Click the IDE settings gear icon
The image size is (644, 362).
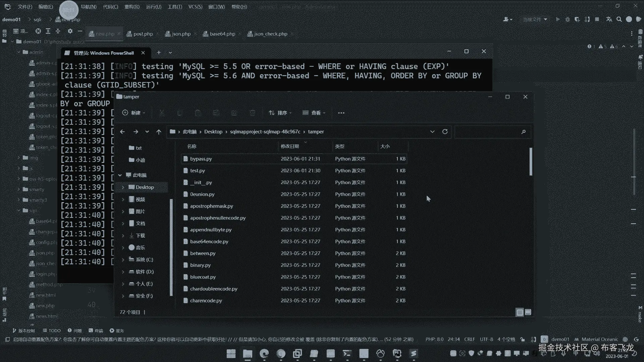point(70,31)
